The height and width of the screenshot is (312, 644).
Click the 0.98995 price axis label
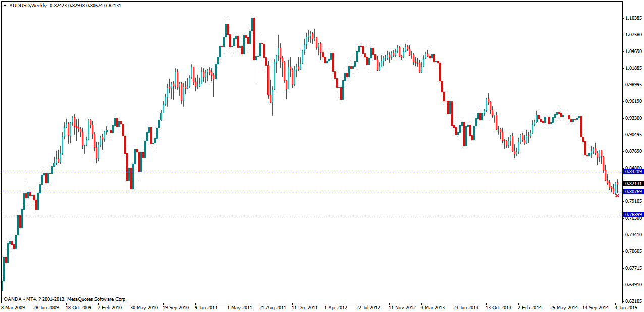tap(633, 85)
